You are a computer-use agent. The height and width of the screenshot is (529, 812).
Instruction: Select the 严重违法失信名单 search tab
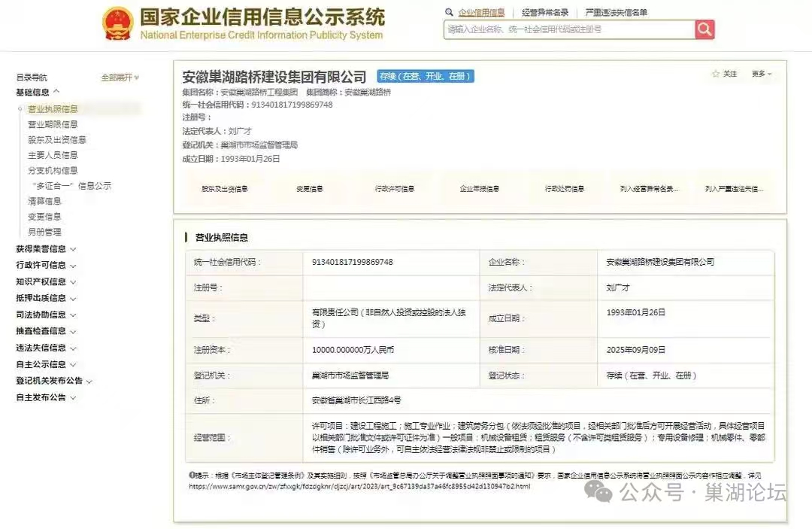point(617,13)
